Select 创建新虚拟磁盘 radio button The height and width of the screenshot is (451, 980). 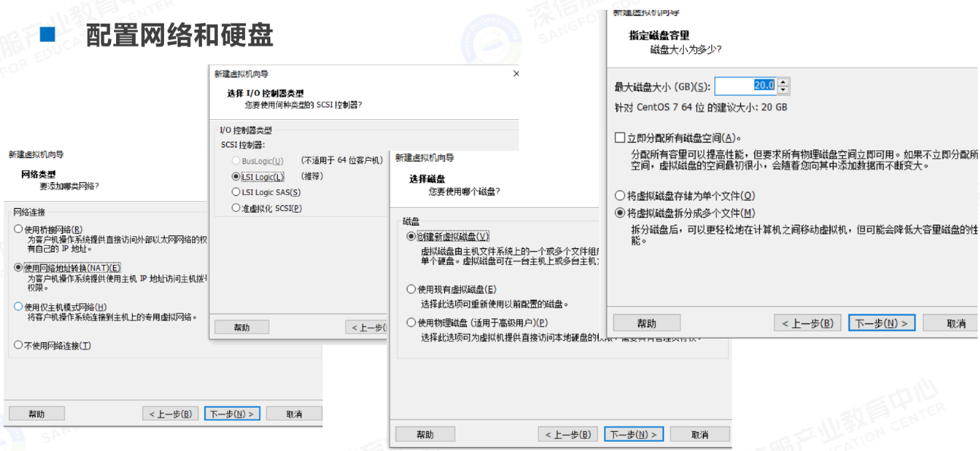tap(411, 237)
